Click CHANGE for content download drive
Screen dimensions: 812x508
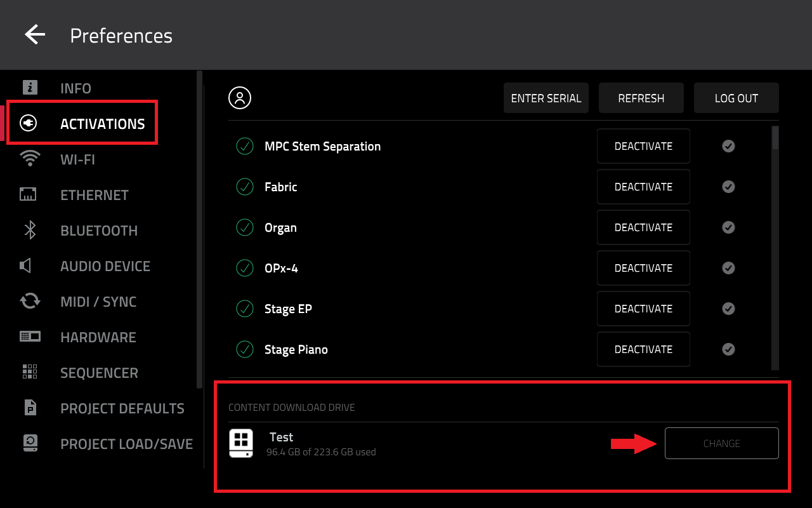722,443
